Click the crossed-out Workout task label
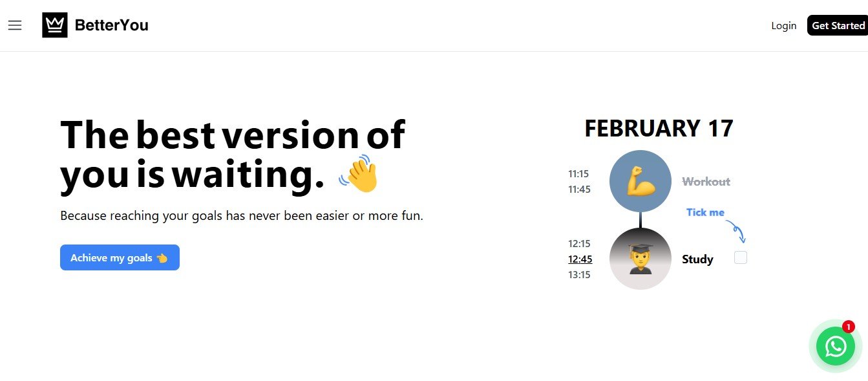This screenshot has width=868, height=381. [x=706, y=182]
